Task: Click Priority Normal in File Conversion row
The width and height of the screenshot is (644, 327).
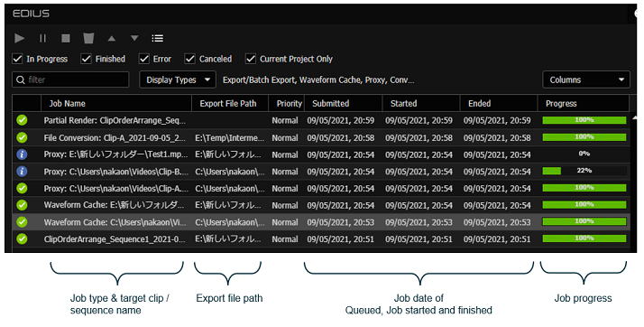Action: pyautogui.click(x=285, y=138)
